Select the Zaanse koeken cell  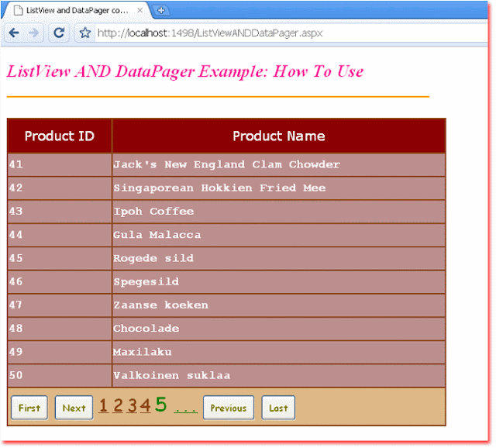279,305
